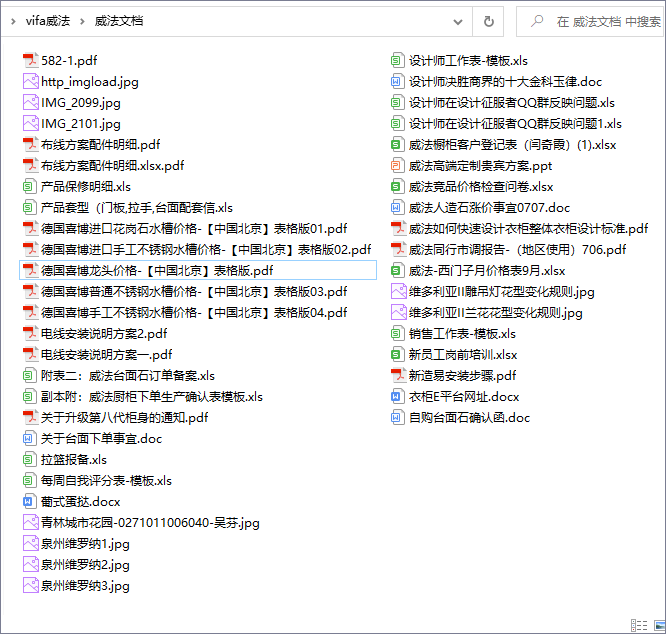Switch to large thumbnails view icon
The image size is (666, 634).
click(660, 625)
